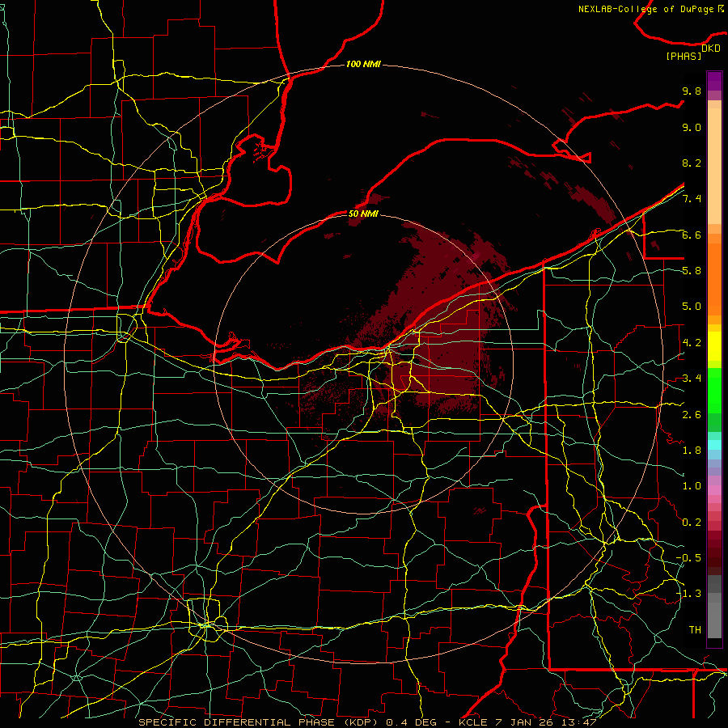Click the 100 NMI range ring label
This screenshot has height=728, width=728.
coord(363,64)
